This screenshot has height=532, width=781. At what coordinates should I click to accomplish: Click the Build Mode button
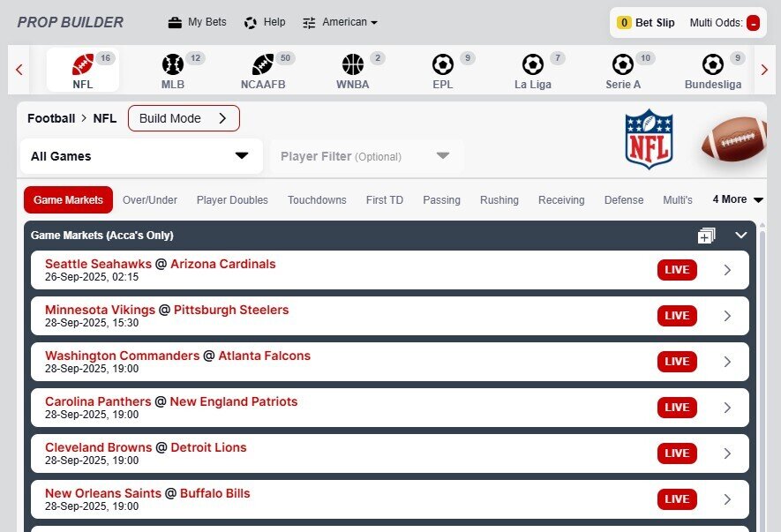(x=183, y=117)
